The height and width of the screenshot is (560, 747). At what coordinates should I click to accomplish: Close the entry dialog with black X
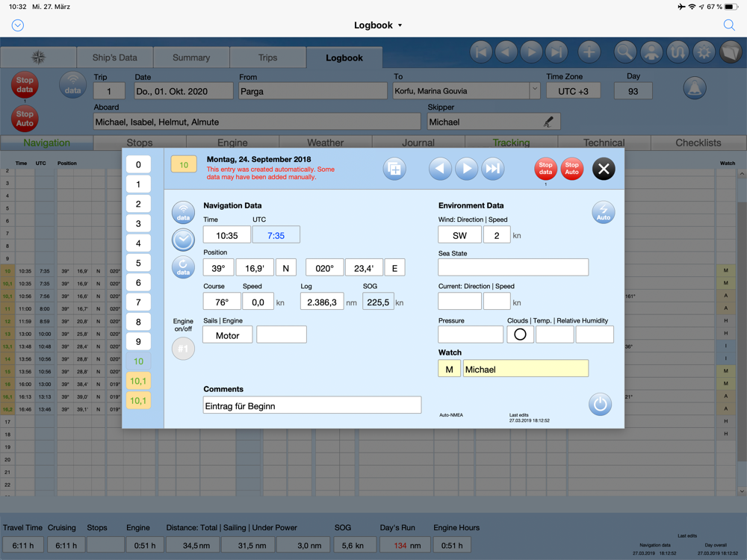point(604,169)
